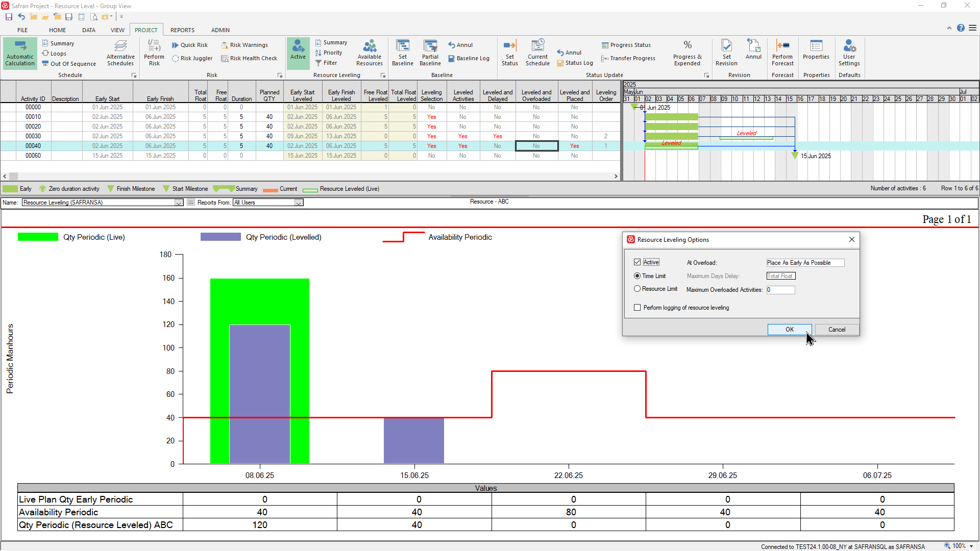Open Progress Status
980x551 pixels.
click(626, 45)
